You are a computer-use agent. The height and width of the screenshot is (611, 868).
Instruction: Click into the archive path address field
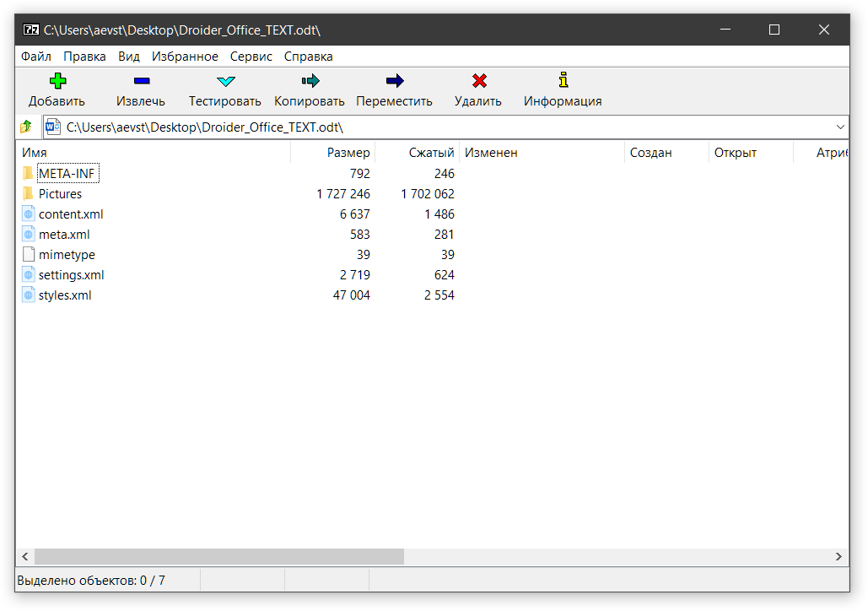[x=422, y=127]
